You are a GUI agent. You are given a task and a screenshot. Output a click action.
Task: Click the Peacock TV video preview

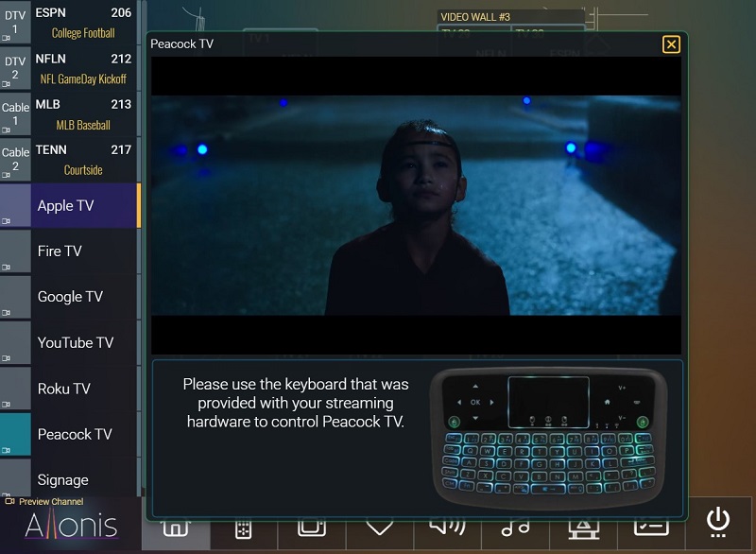point(416,205)
